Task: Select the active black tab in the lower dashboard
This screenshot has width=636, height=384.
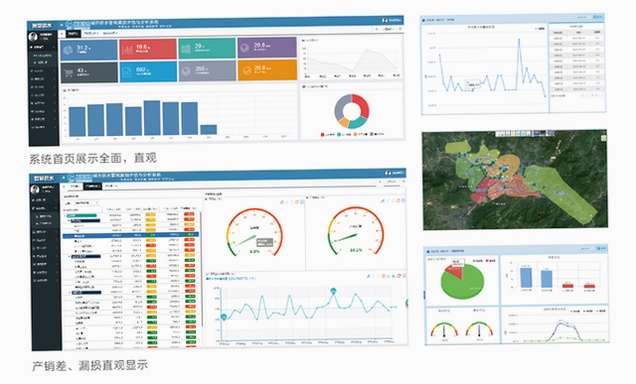Action: pos(92,186)
